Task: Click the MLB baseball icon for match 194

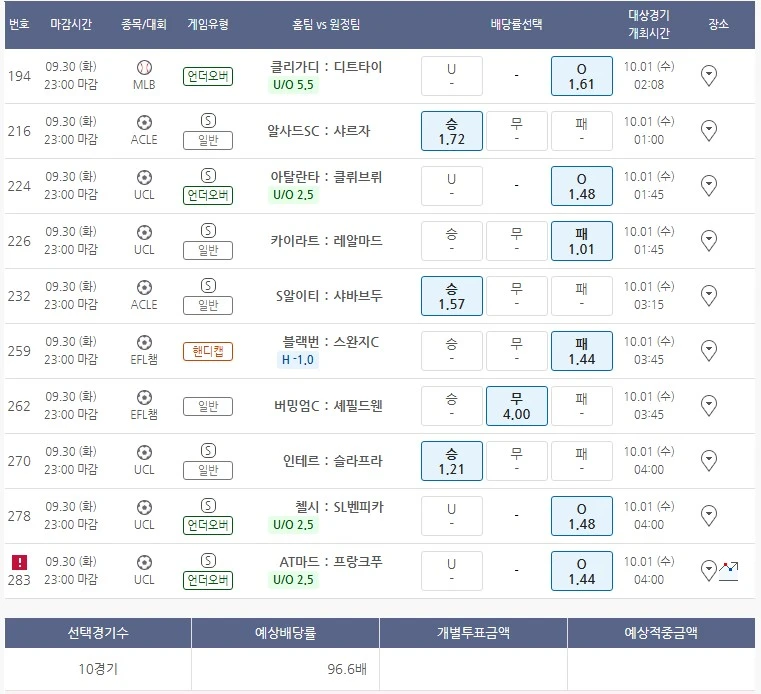Action: pyautogui.click(x=144, y=67)
